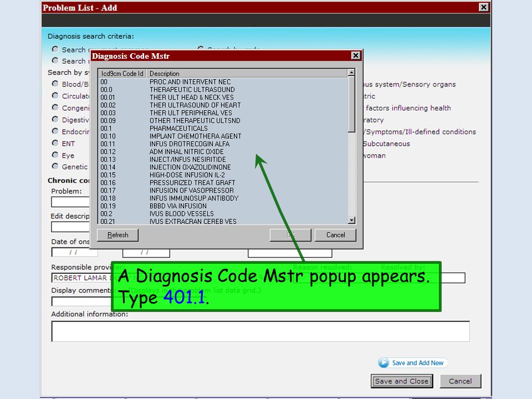Select row OTHER THERAPEUTIC ULTSND
This screenshot has width=532, height=399.
point(223,121)
